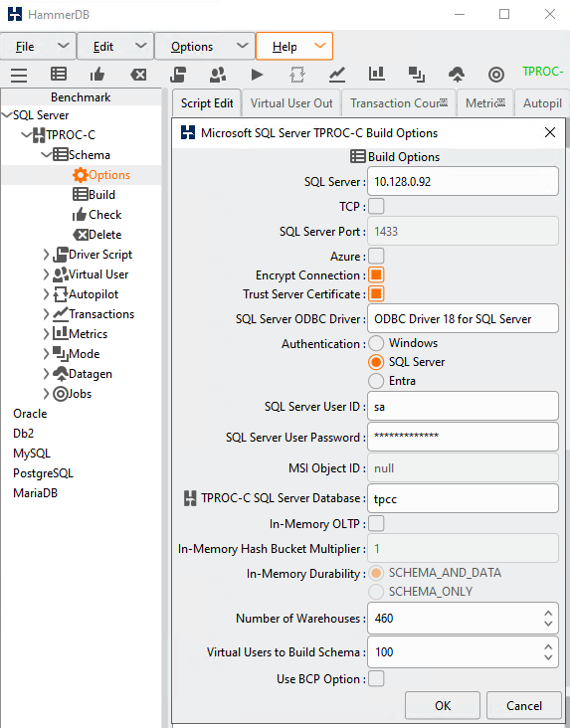Open the Edit menu
The image size is (570, 728).
pyautogui.click(x=115, y=46)
